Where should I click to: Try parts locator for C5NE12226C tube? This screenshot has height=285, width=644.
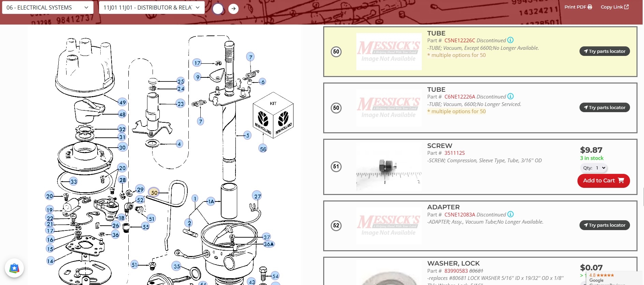604,51
